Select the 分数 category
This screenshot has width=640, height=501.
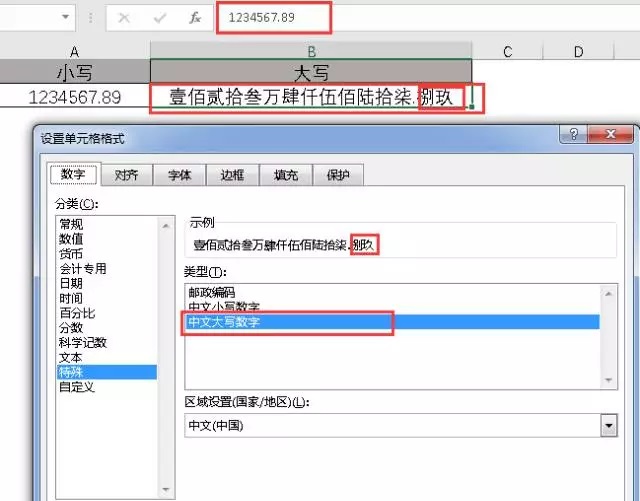point(71,328)
